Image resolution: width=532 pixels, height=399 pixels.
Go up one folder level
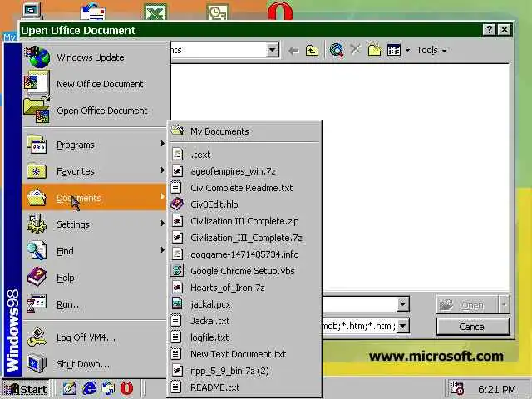pos(312,51)
